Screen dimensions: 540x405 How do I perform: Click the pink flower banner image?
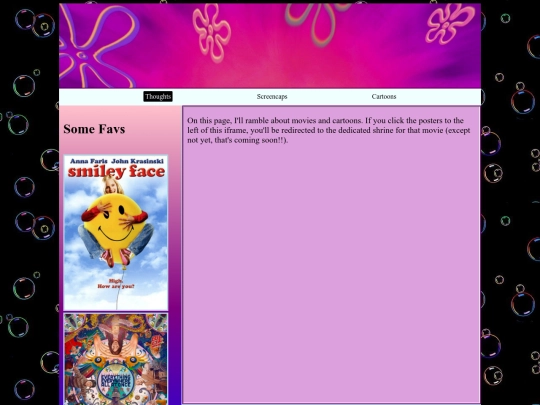270,45
